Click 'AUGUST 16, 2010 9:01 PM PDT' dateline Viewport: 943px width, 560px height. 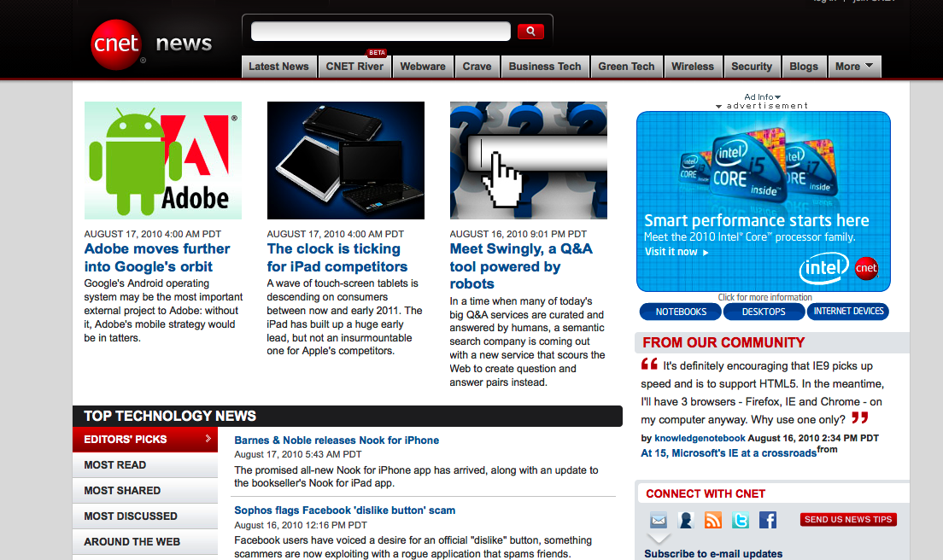tap(518, 234)
